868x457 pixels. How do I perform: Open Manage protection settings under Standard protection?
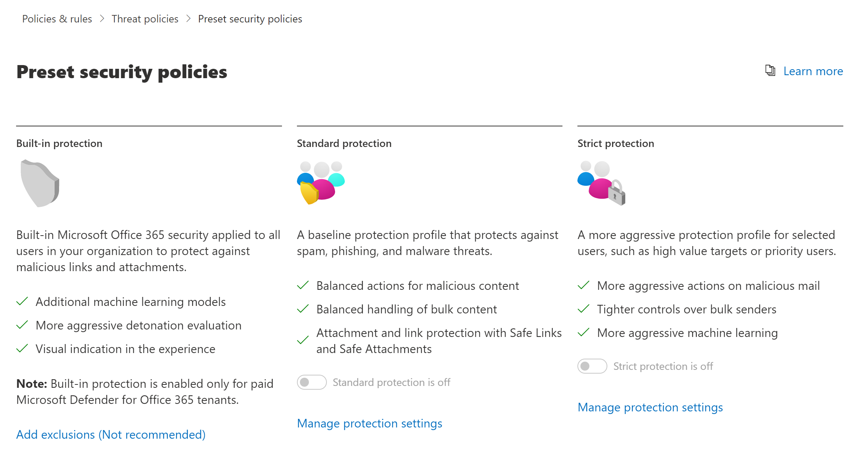point(369,423)
